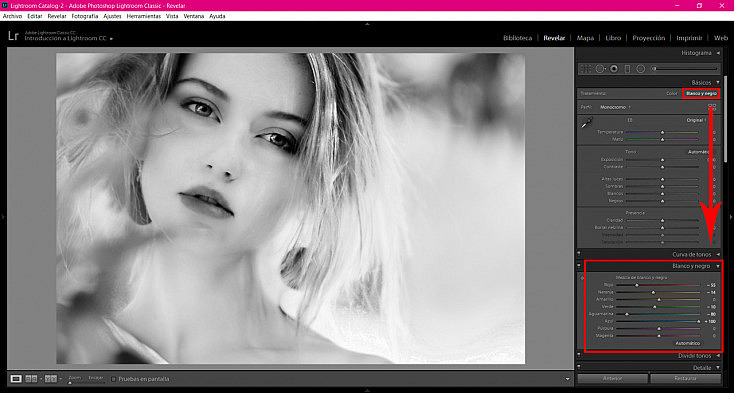Open the Archivo menu

coord(13,16)
